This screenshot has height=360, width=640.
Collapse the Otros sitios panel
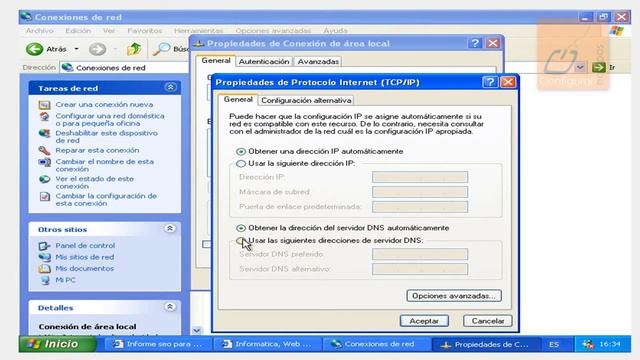pyautogui.click(x=170, y=229)
